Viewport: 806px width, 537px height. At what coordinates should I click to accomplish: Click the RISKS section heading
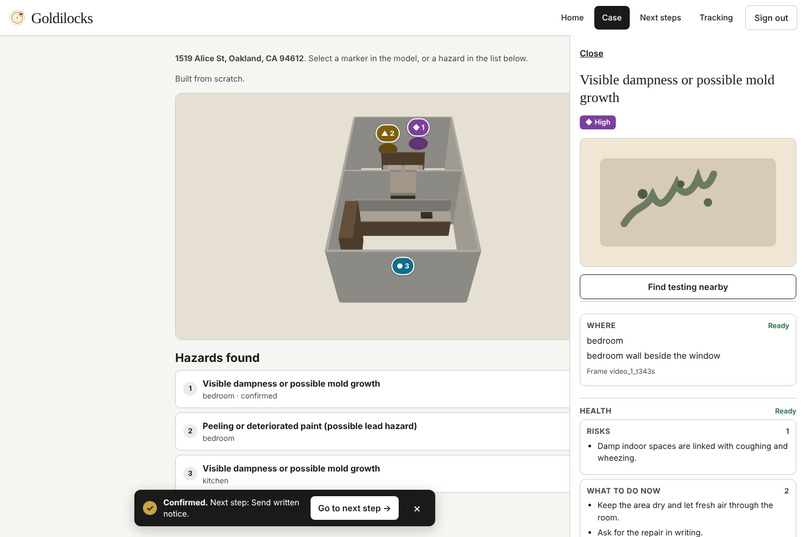[x=598, y=431]
